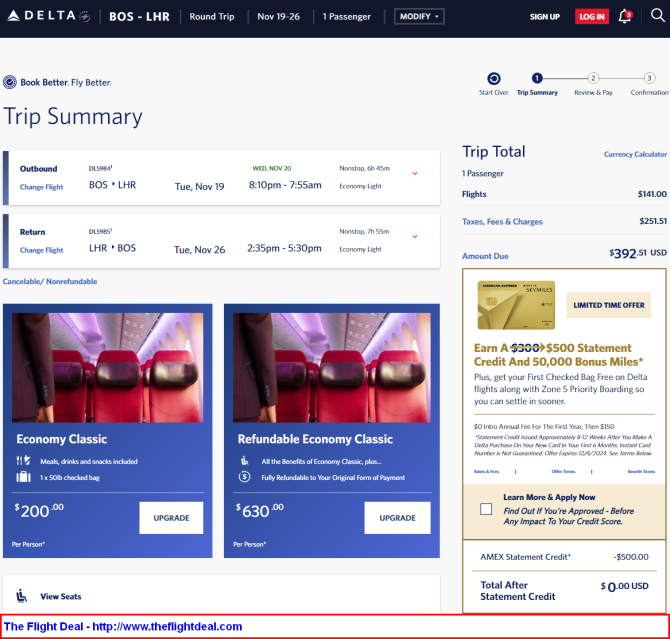The height and width of the screenshot is (639, 670).
Task: Click the return flight number DL5985
Action: [x=100, y=231]
